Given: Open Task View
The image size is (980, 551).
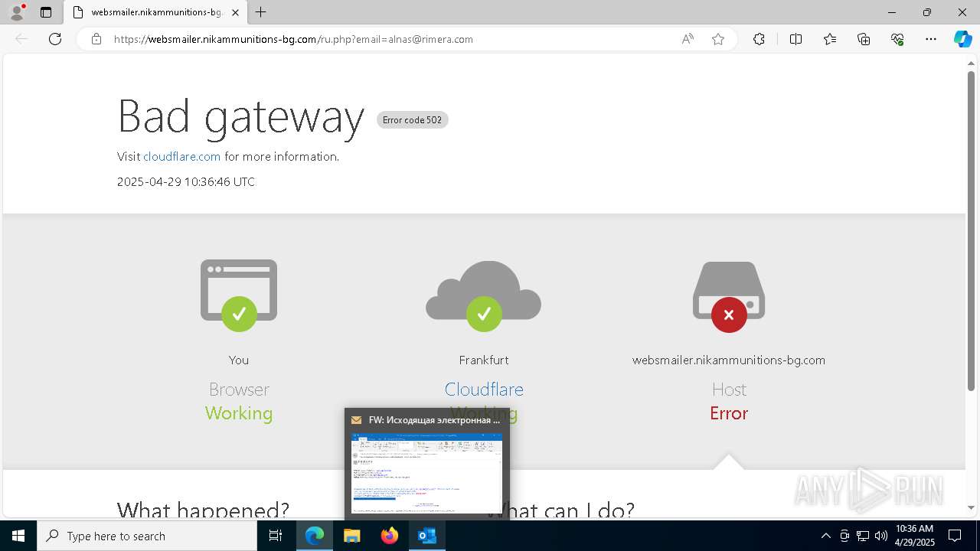Looking at the screenshot, I should coord(276,536).
